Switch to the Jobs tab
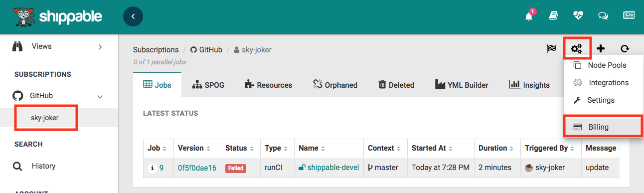This screenshot has height=193, width=644. 157,85
